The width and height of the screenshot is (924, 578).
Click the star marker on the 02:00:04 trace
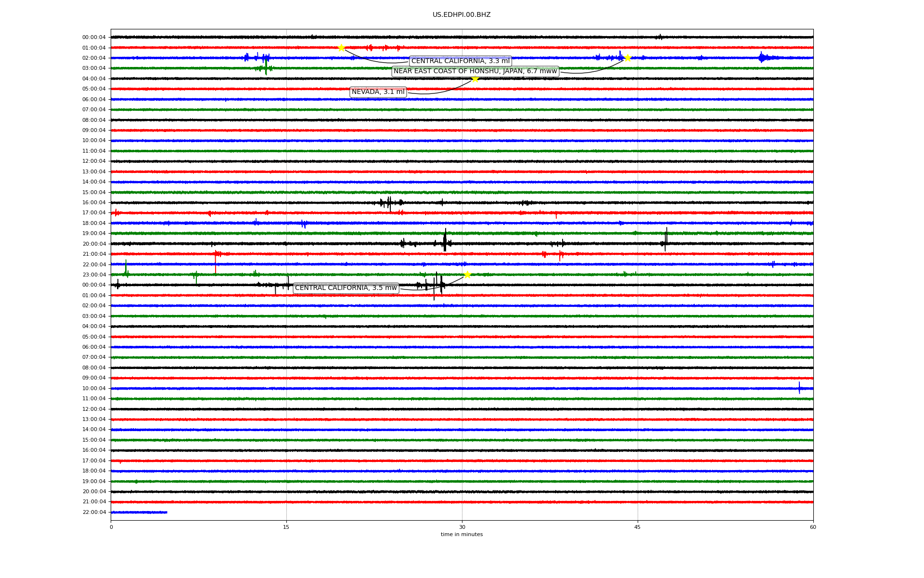point(628,58)
